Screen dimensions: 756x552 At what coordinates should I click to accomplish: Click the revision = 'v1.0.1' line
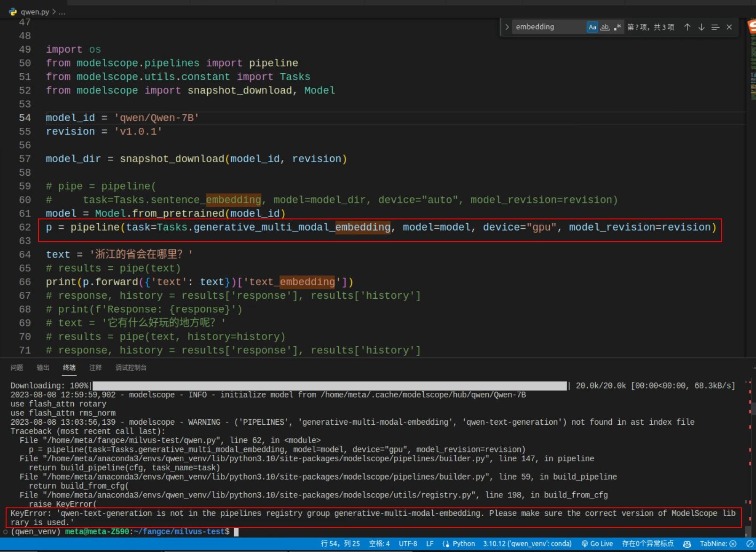(x=104, y=132)
